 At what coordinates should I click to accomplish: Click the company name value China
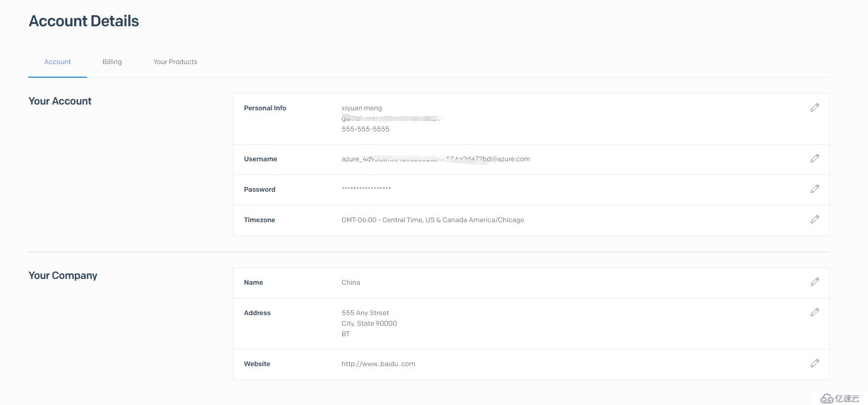coord(351,283)
